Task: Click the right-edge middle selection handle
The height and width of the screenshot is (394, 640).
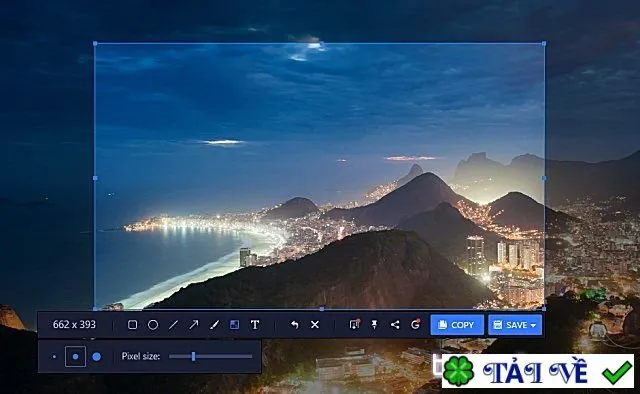Action: (x=544, y=178)
